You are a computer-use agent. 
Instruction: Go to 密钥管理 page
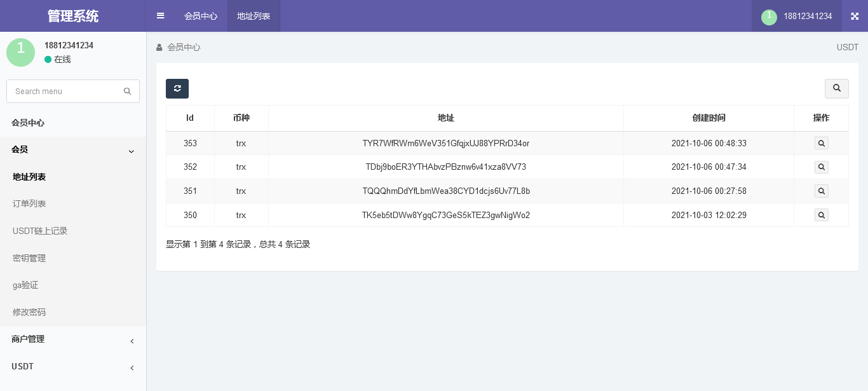pyautogui.click(x=29, y=258)
